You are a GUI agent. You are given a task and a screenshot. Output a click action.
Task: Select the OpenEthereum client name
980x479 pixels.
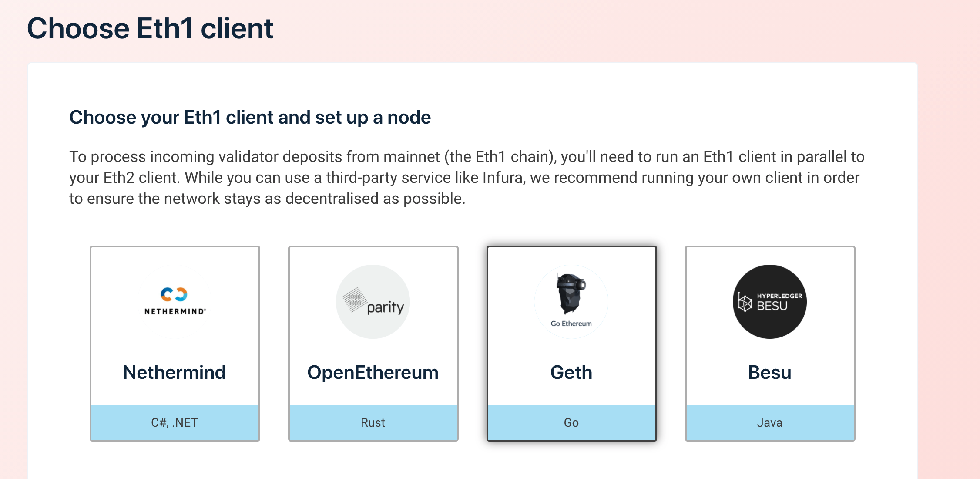click(x=373, y=372)
